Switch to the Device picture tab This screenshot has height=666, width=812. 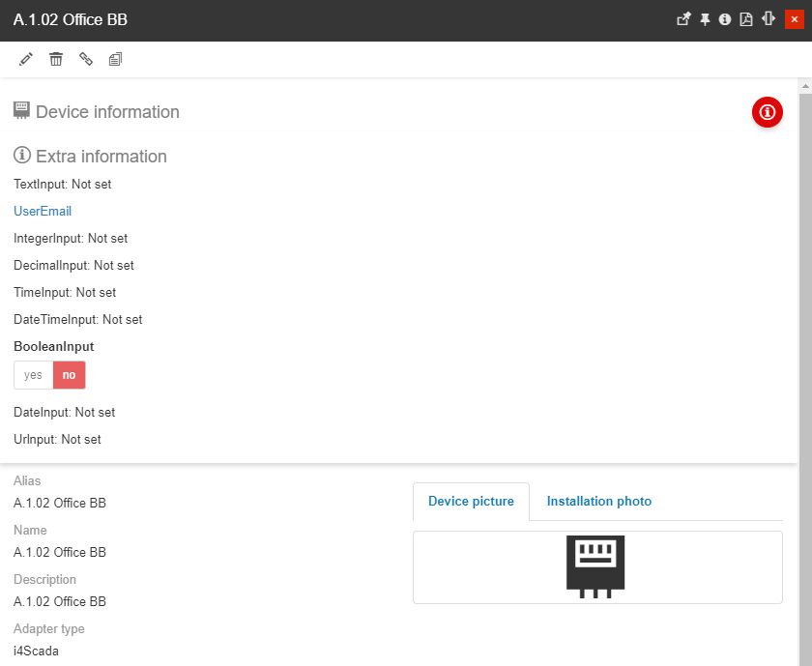coord(471,502)
